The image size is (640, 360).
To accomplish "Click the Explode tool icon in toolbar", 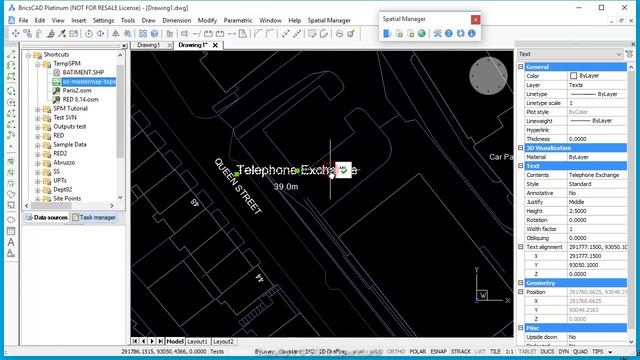I will coord(351,33).
